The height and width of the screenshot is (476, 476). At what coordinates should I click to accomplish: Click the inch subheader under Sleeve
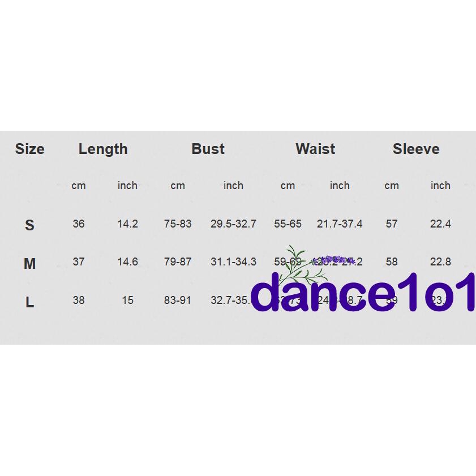[x=440, y=186]
